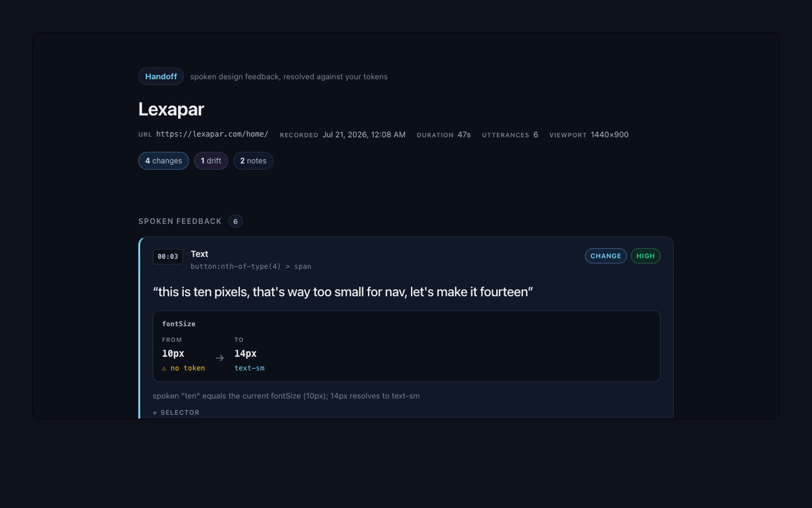Click the Text element heading

coord(199,254)
